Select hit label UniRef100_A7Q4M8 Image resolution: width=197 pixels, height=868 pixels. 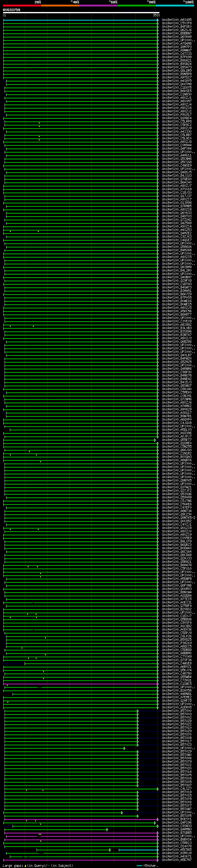[177, 43]
